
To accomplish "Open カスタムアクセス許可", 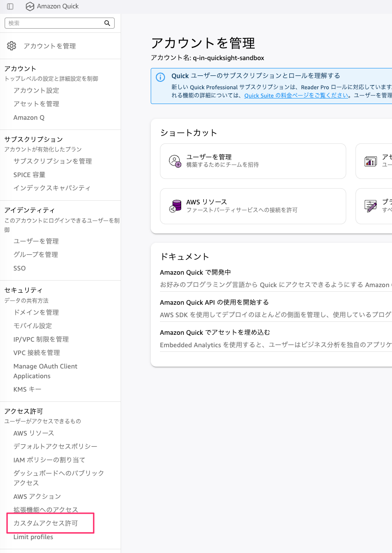I will point(45,523).
